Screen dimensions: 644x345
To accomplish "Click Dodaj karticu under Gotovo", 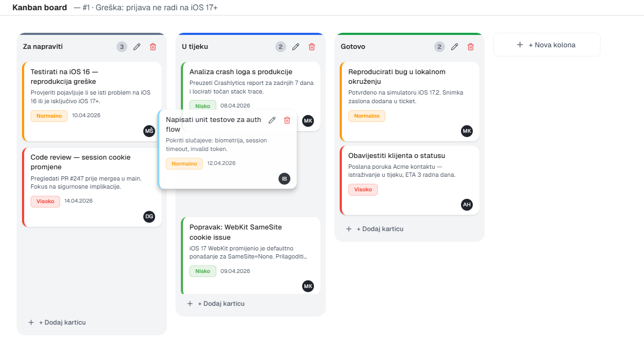I will pos(375,229).
